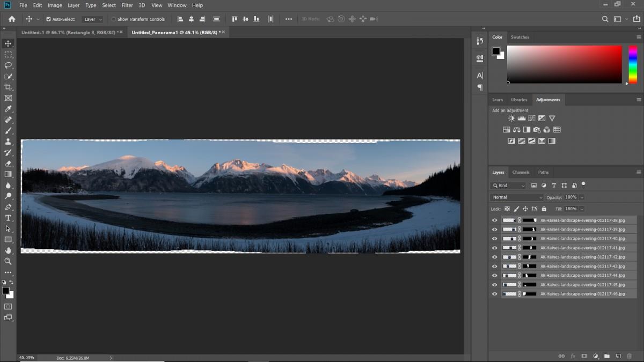Switch to the Untitled-1 document tab

point(69,33)
